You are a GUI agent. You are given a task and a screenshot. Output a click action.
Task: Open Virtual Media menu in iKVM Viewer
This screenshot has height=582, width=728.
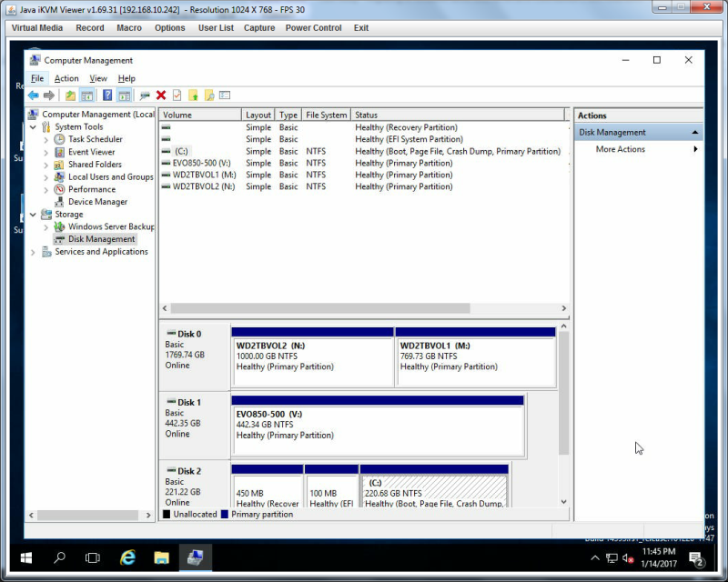pyautogui.click(x=37, y=28)
